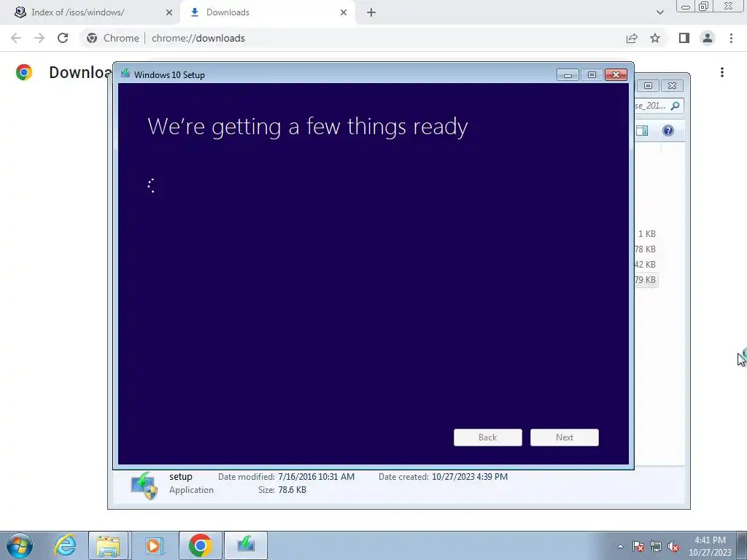The image size is (747, 560).
Task: Close the Downloads tab
Action: pyautogui.click(x=344, y=12)
